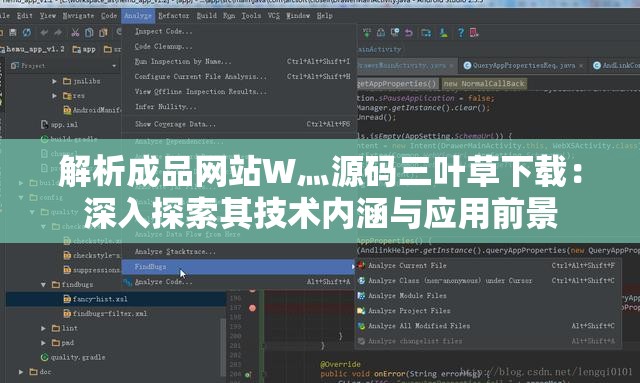Click the hemu_app_v1.2 breadcrumb
The width and height of the screenshot is (640, 383).
[x=34, y=49]
